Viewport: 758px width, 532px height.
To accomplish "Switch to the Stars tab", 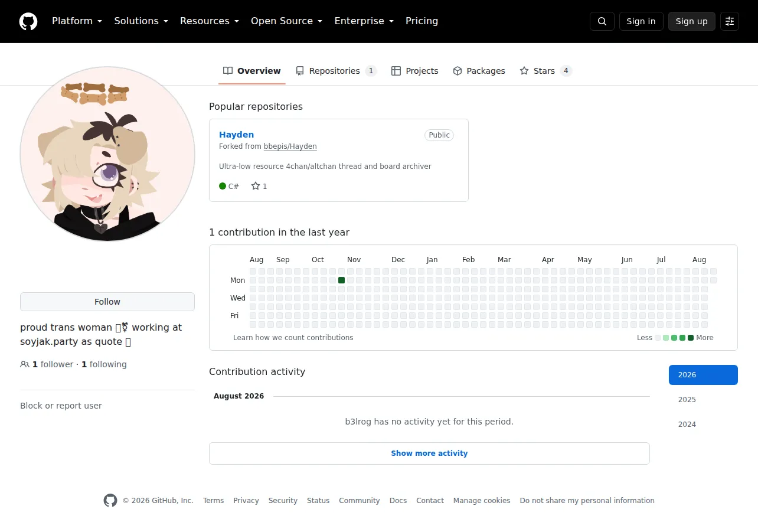I will (x=546, y=71).
